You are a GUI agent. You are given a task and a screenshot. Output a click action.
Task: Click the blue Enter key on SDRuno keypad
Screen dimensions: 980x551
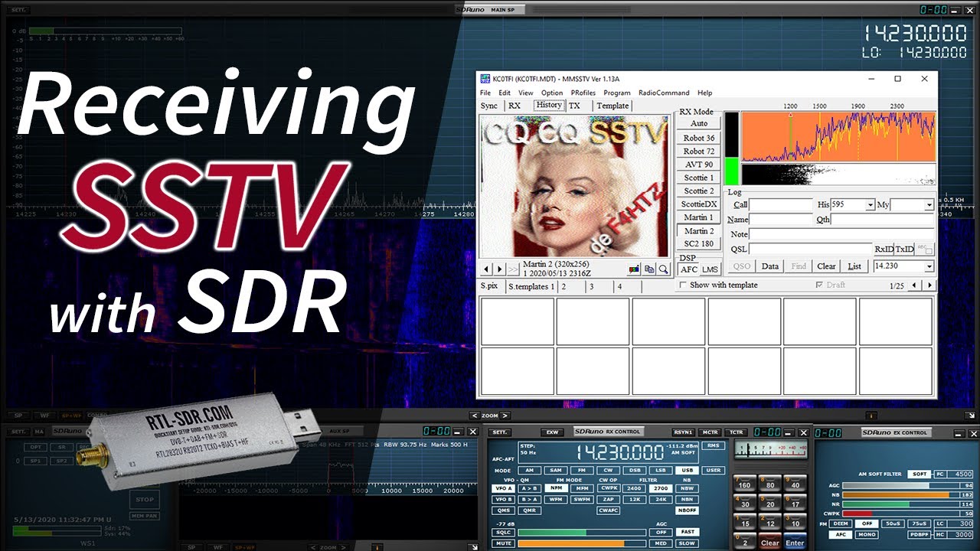pyautogui.click(x=795, y=543)
